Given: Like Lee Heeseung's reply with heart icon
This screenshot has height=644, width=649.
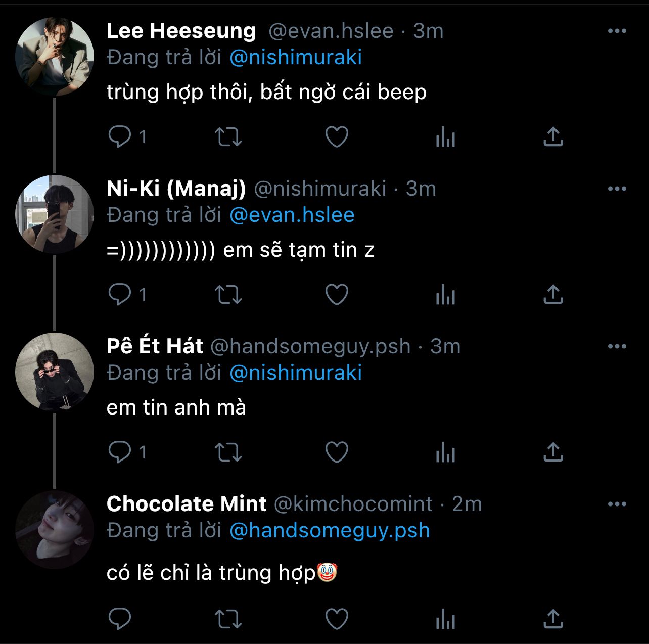Looking at the screenshot, I should tap(337, 136).
